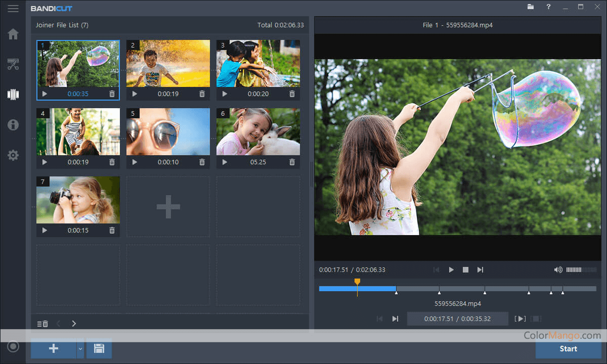Image resolution: width=607 pixels, height=364 pixels.
Task: Open the help question mark icon
Action: (548, 7)
